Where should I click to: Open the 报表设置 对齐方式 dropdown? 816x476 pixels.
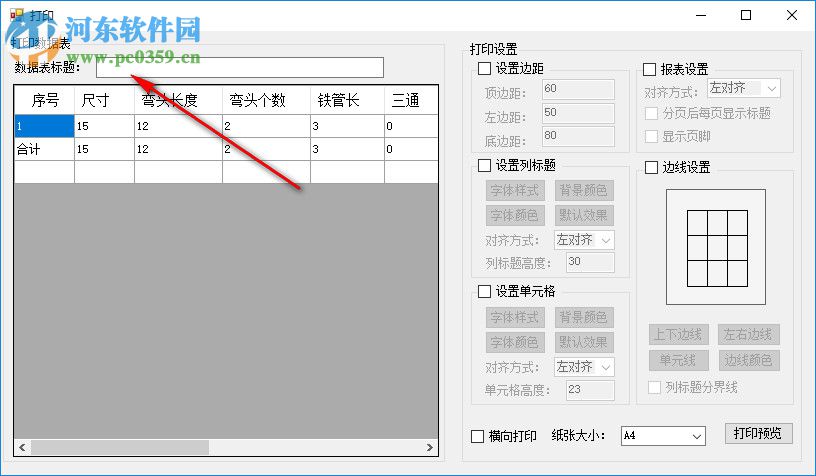(744, 88)
